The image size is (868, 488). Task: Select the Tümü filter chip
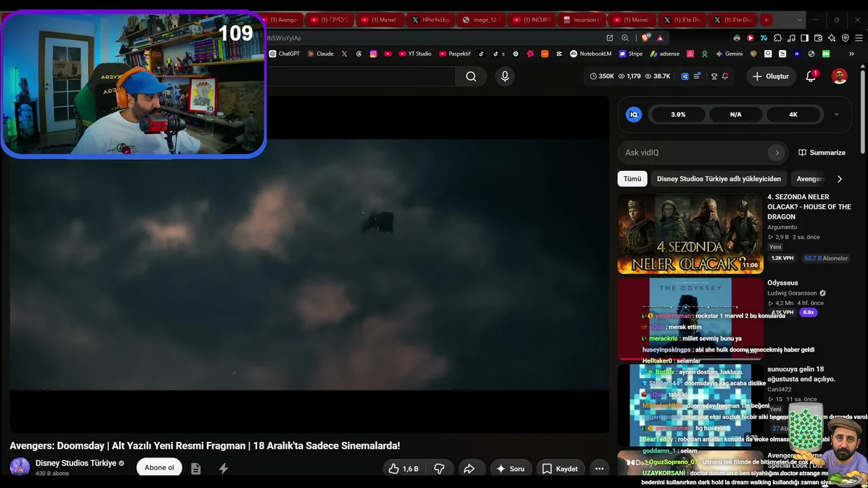(x=632, y=179)
